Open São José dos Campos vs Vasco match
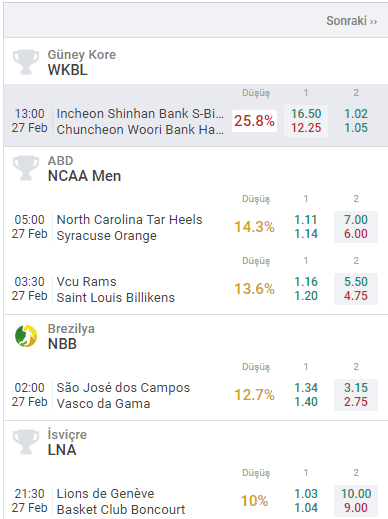This screenshot has width=388, height=519. tap(123, 395)
